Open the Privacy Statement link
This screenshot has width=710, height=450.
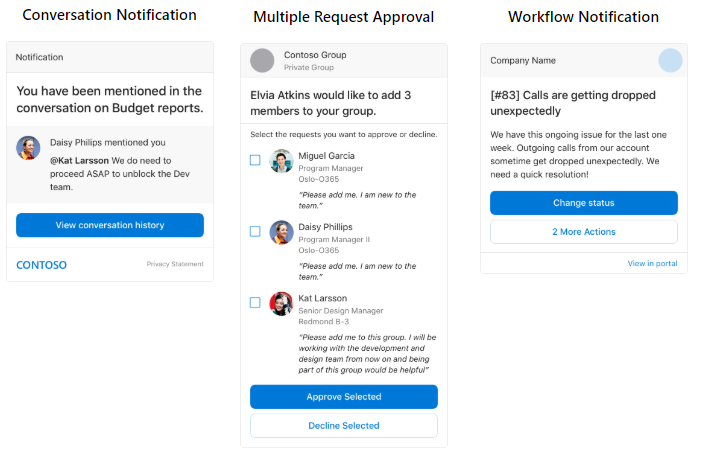click(x=174, y=264)
